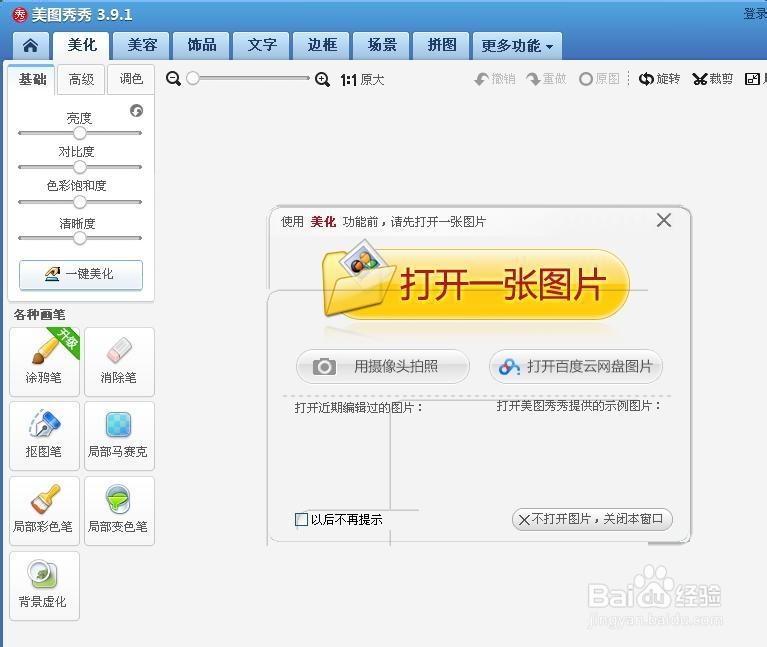Select the 局部马赛克 mosaic tool
This screenshot has width=767, height=647.
(119, 436)
